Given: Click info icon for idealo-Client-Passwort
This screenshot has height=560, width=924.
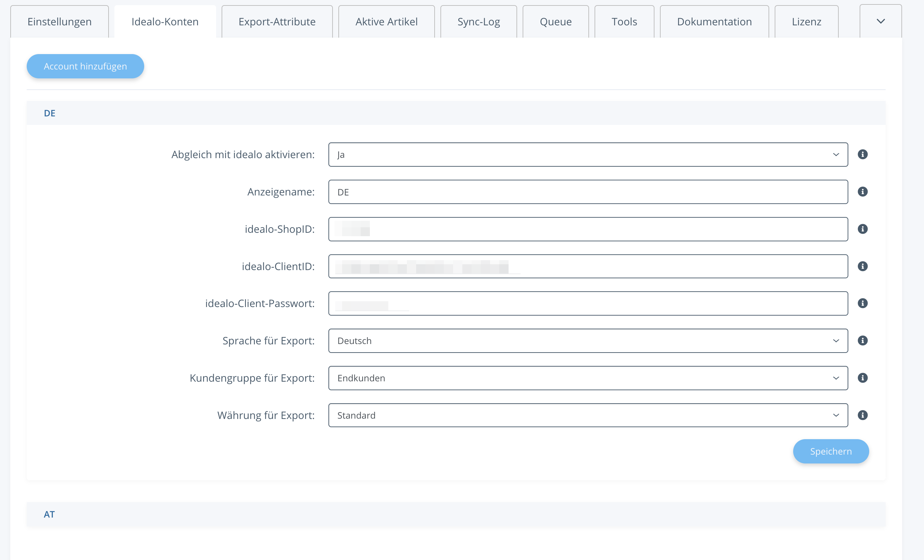Looking at the screenshot, I should click(862, 303).
